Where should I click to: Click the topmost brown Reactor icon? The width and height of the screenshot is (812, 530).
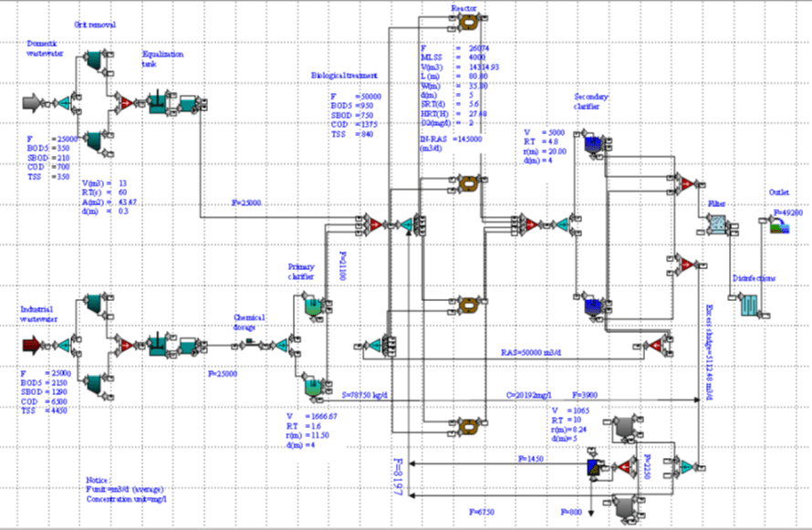tap(469, 20)
